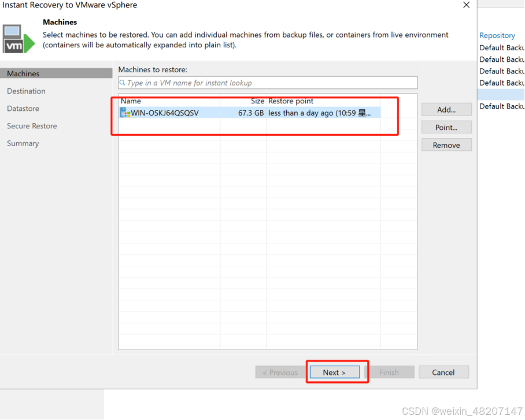Go to the Secure Restore step
The width and height of the screenshot is (525, 420).
(x=32, y=126)
